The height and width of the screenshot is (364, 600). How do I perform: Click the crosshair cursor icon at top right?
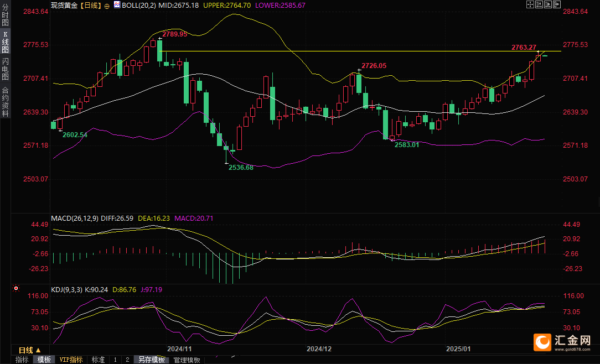530,4
